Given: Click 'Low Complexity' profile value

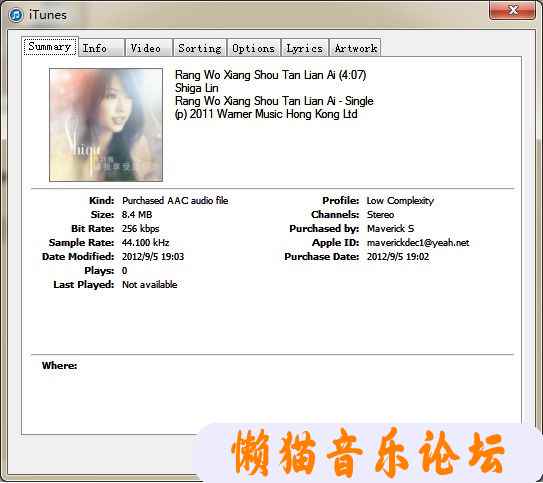Looking at the screenshot, I should [400, 200].
